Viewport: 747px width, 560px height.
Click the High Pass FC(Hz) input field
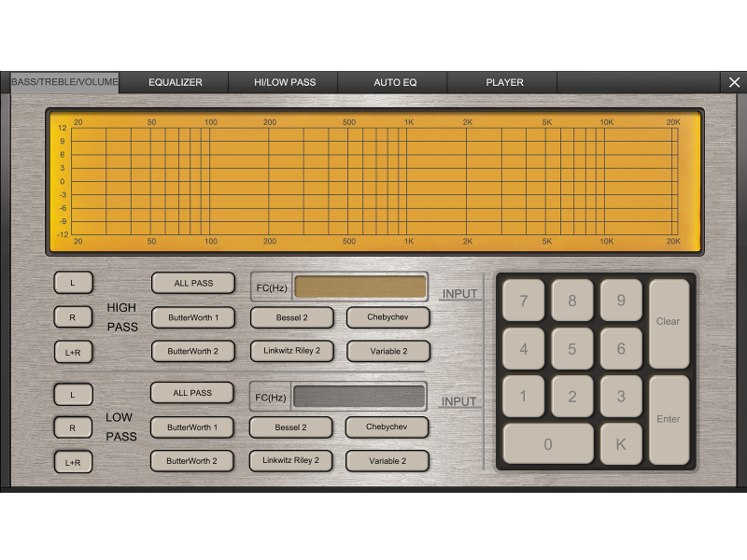(x=359, y=287)
